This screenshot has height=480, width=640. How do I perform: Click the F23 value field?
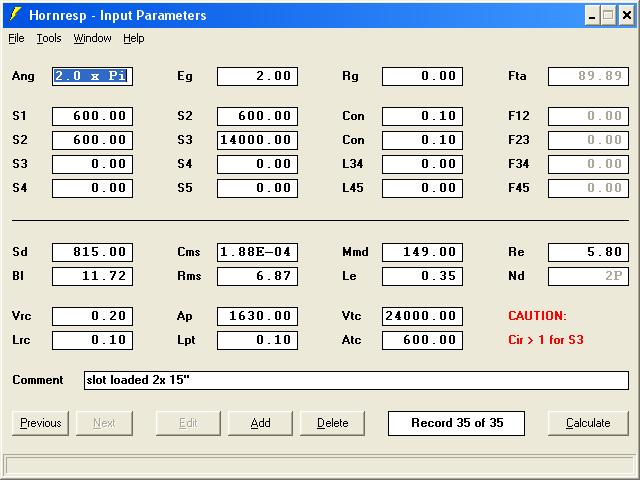click(588, 140)
